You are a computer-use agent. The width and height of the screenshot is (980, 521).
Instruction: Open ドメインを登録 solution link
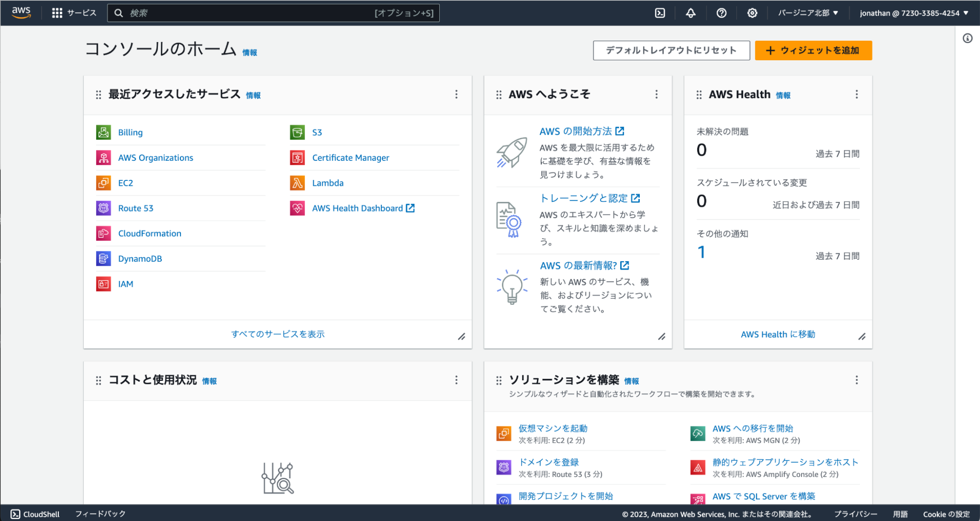coord(549,462)
